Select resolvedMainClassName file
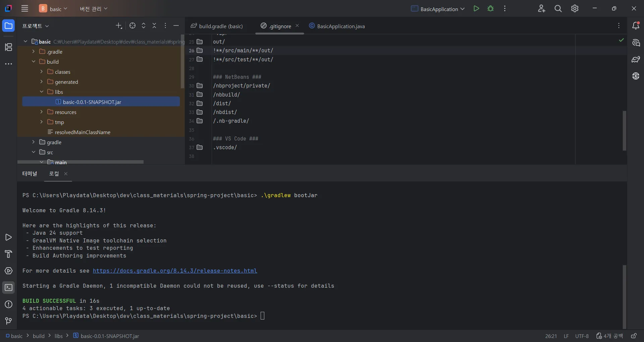 coord(83,132)
